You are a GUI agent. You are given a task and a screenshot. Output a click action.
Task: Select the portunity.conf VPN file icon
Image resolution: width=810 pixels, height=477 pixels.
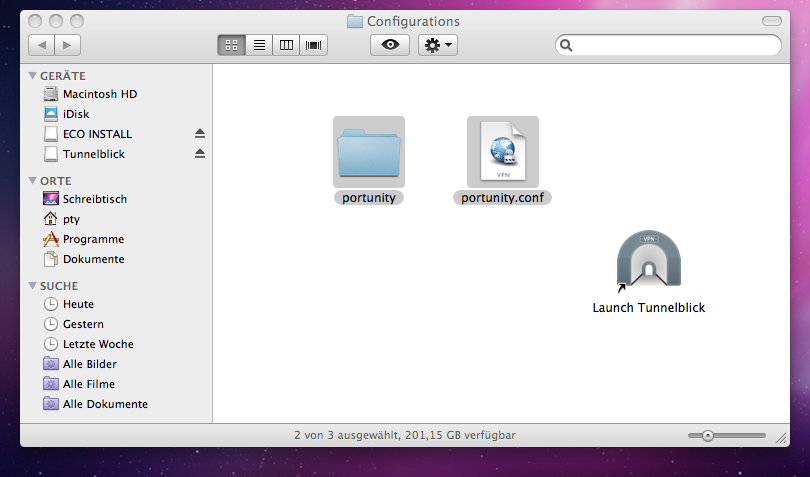pyautogui.click(x=502, y=152)
